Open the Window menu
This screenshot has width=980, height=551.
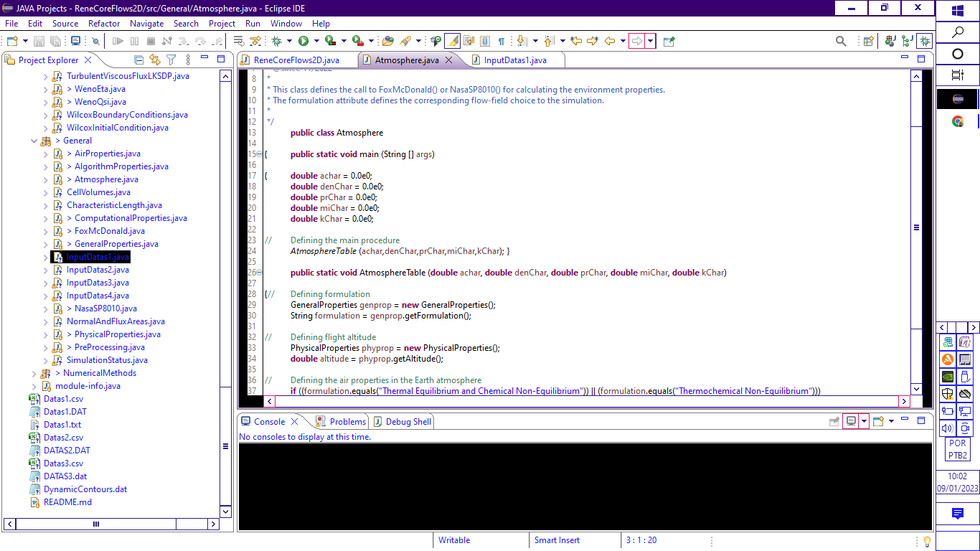(x=286, y=23)
